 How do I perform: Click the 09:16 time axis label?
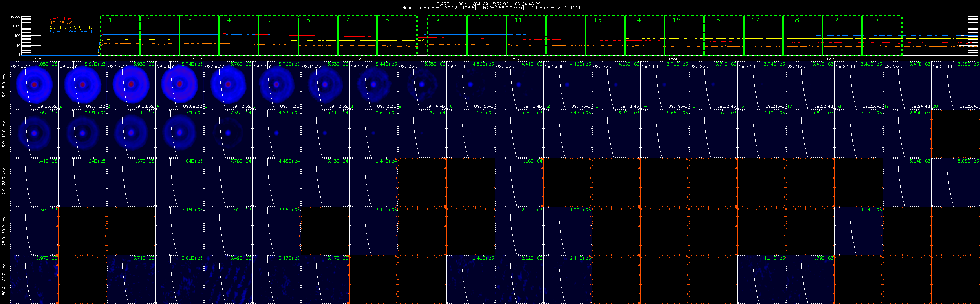coord(514,59)
